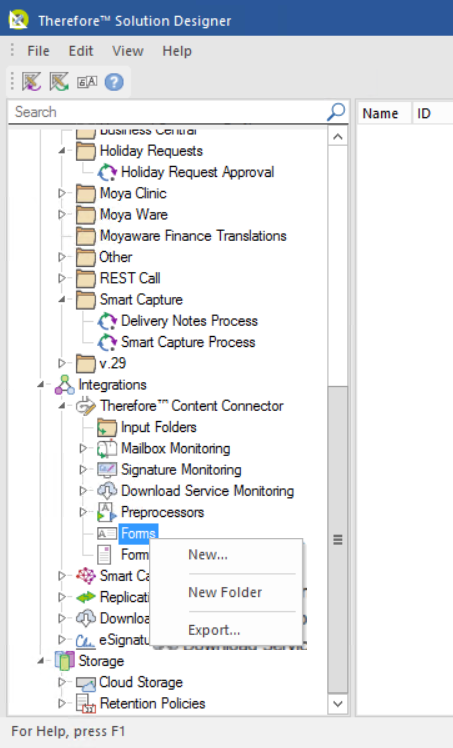Collapse the Holiday Requests folder

[62, 151]
